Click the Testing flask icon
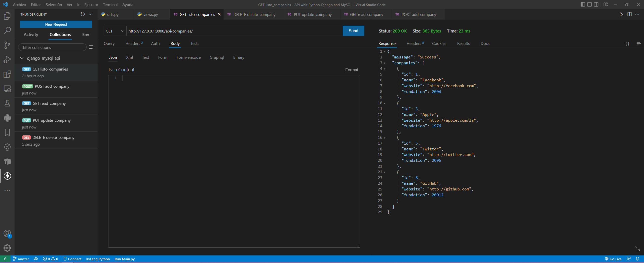644x263 pixels. tap(7, 103)
